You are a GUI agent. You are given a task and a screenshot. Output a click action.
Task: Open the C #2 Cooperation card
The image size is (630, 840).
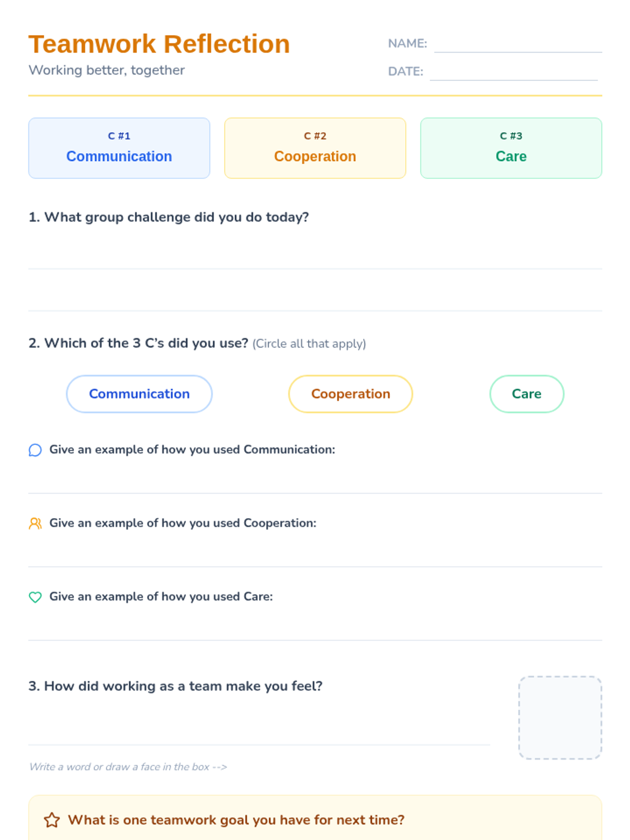pyautogui.click(x=315, y=148)
